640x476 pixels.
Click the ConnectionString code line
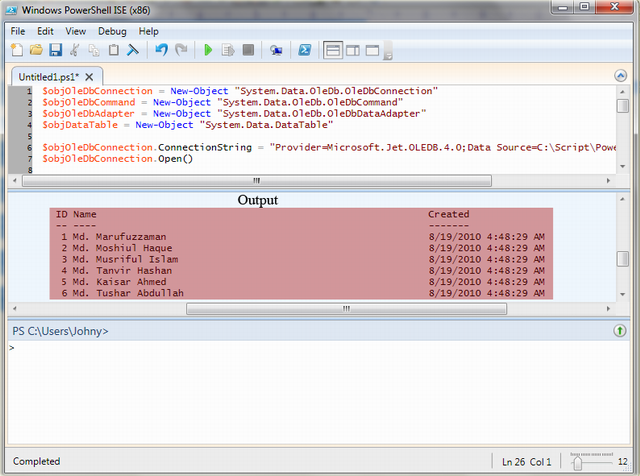(x=329, y=147)
